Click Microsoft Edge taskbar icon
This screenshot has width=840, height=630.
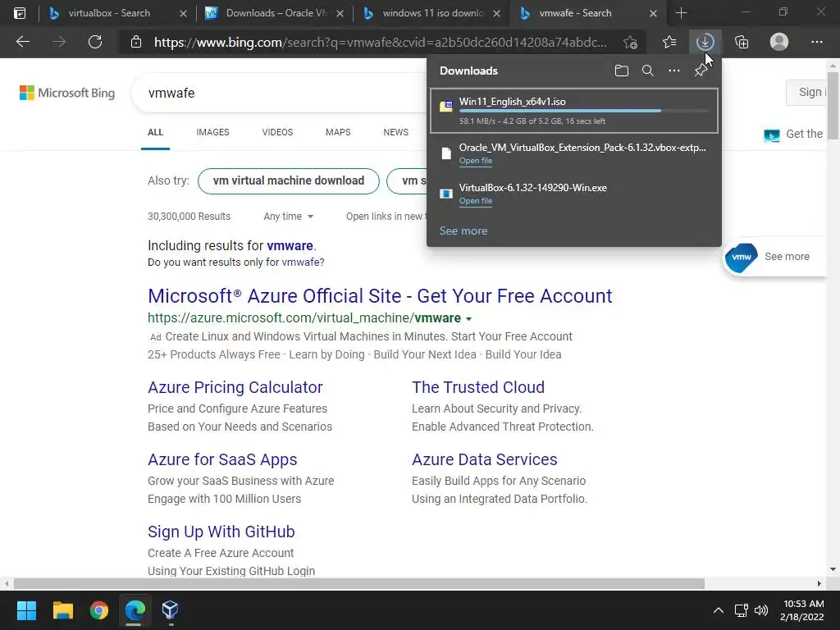coord(135,610)
